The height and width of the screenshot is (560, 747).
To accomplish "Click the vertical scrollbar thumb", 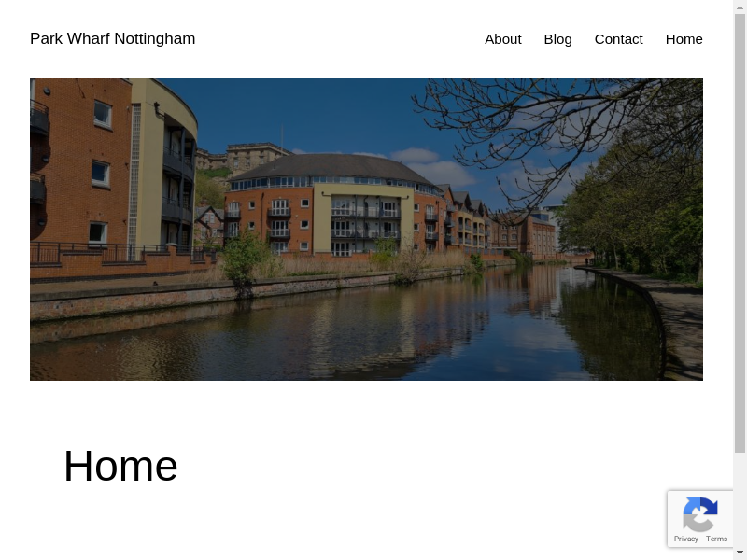I will click(740, 233).
